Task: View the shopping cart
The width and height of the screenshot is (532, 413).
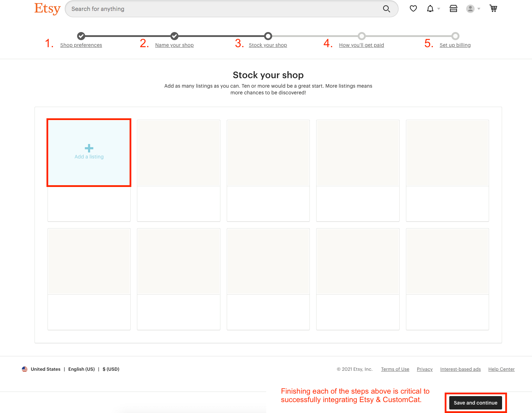Action: point(493,8)
